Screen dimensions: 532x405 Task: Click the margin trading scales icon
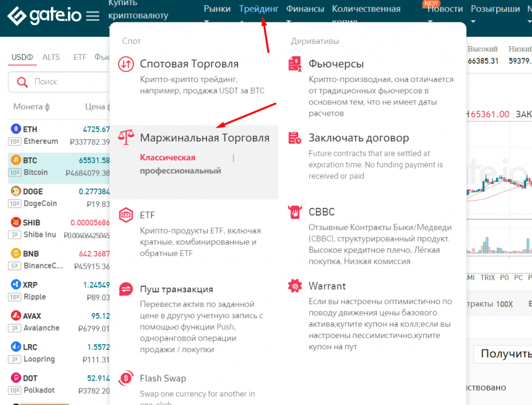click(x=126, y=138)
